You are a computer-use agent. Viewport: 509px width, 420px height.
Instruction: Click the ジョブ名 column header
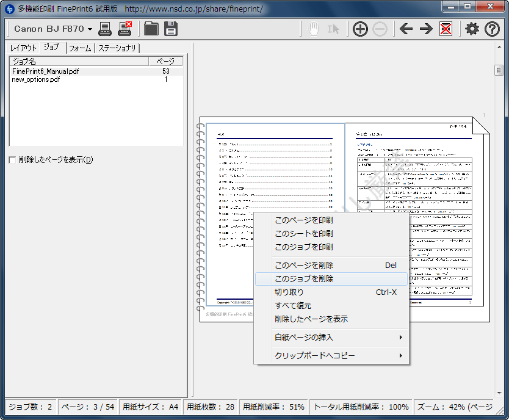[x=79, y=61]
